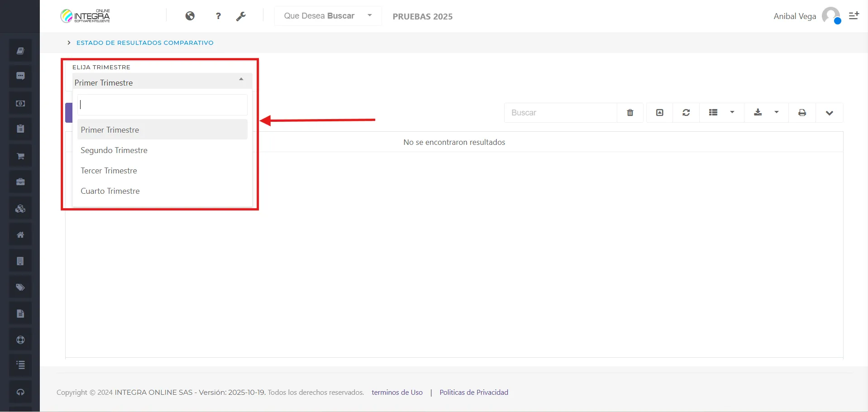868x412 pixels.
Task: Open the terminos de Uso link
Action: pyautogui.click(x=397, y=393)
